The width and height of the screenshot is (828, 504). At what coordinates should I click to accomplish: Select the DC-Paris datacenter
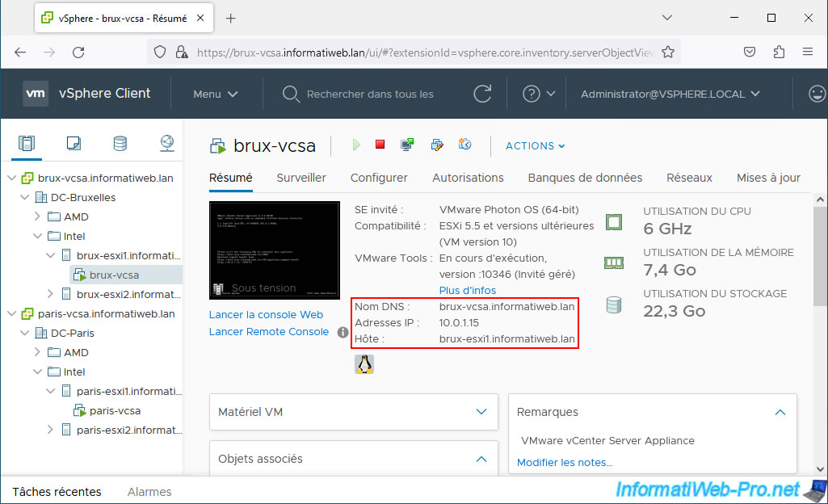(72, 333)
